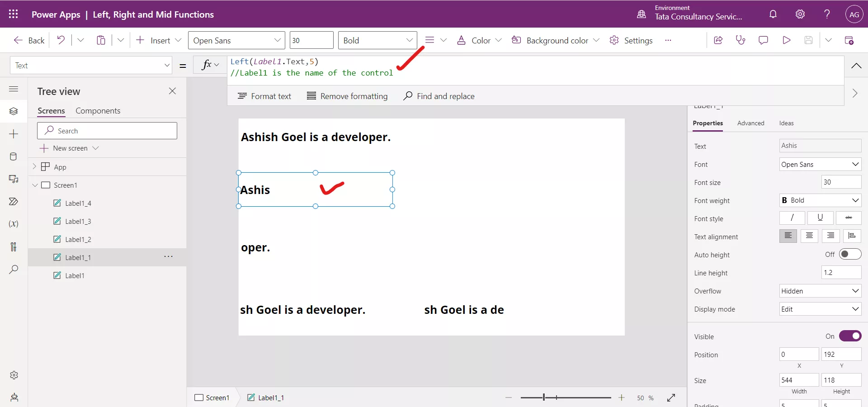Turn on Auto height
The width and height of the screenshot is (868, 407).
(850, 254)
